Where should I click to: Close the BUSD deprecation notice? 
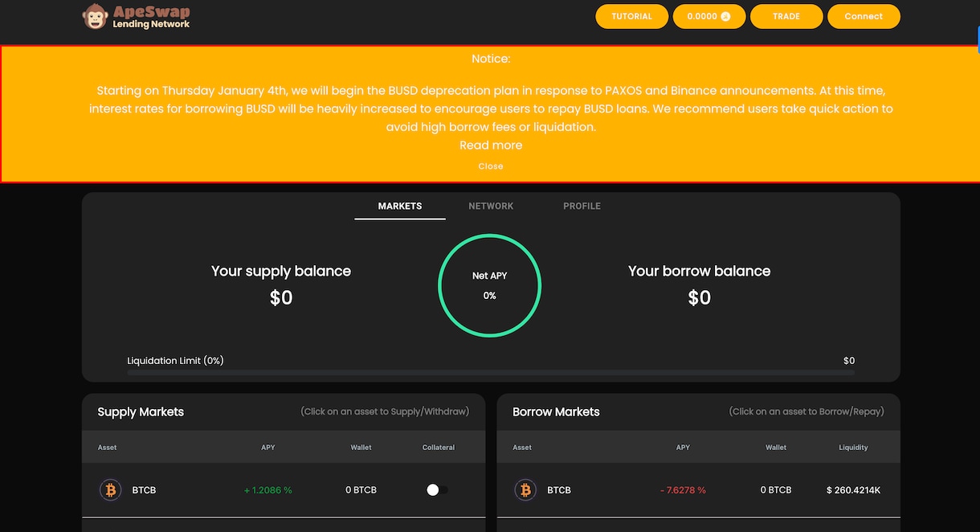click(x=491, y=166)
